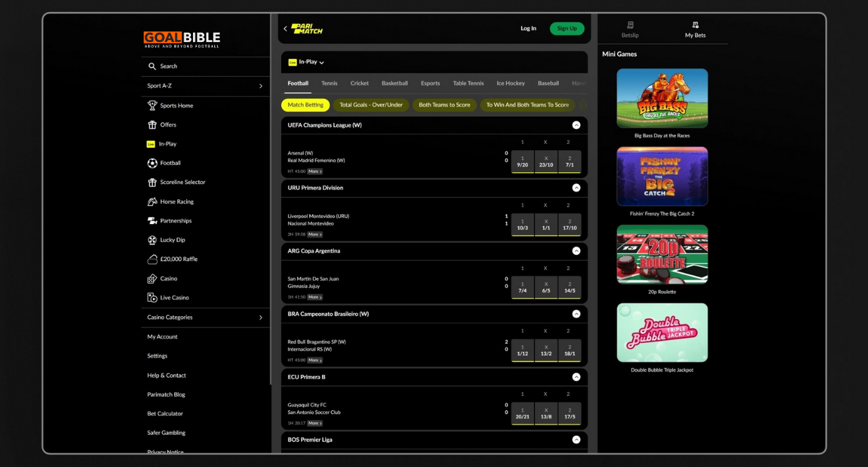Screen dimensions: 868x467
Task: Select Total Goals - Over/Under market filter
Action: pyautogui.click(x=371, y=105)
